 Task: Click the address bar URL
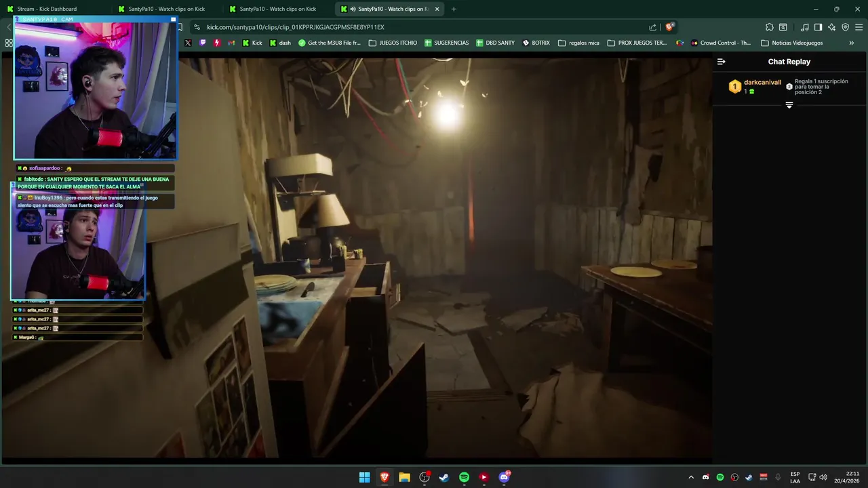coord(296,27)
